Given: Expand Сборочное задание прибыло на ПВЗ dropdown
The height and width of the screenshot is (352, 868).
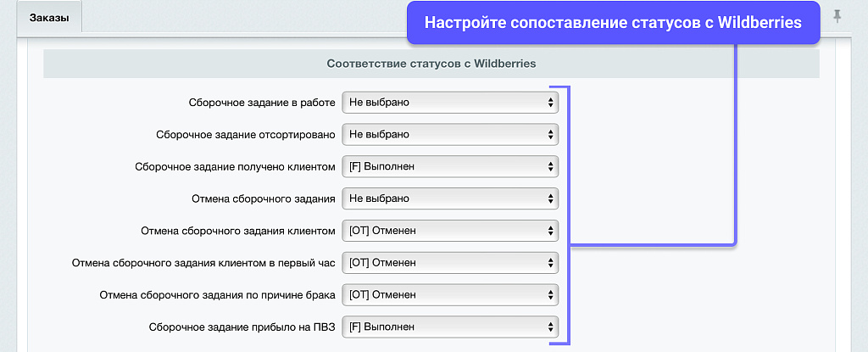Looking at the screenshot, I should pyautogui.click(x=450, y=327).
